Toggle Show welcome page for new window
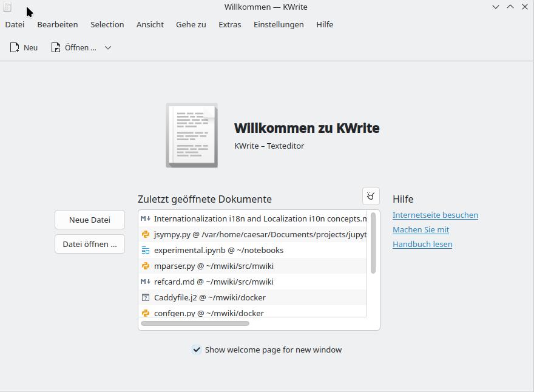This screenshot has height=392, width=534. click(x=197, y=350)
